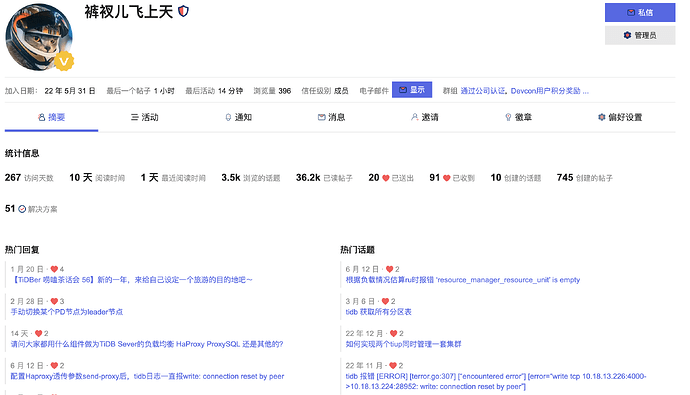Image resolution: width=690 pixels, height=395 pixels.
Task: Click the heart icon next to 已送出
Action: pyautogui.click(x=386, y=178)
